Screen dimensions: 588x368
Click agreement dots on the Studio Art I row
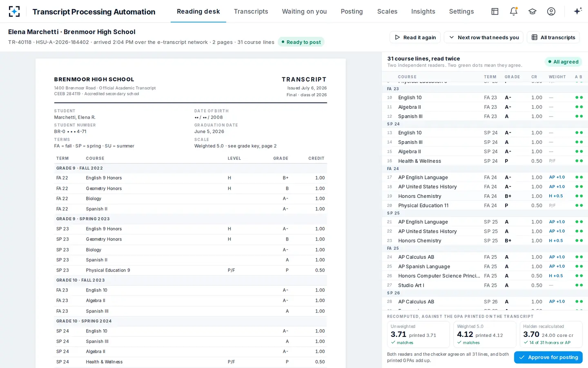click(579, 285)
